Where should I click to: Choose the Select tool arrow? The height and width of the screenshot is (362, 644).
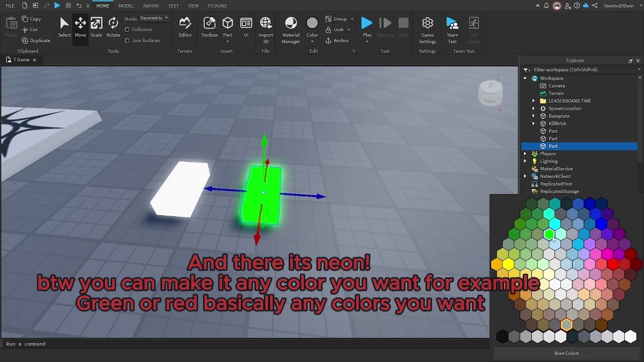click(64, 28)
